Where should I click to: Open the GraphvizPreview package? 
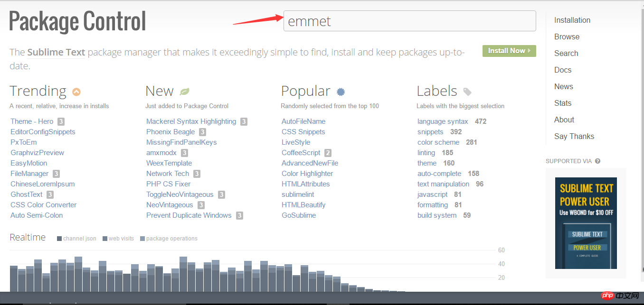(37, 153)
